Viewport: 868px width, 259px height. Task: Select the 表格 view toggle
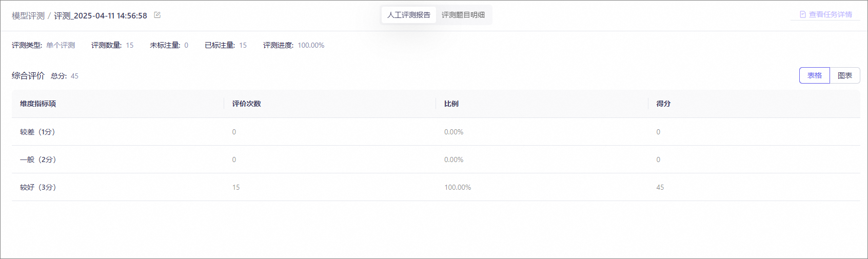(814, 75)
